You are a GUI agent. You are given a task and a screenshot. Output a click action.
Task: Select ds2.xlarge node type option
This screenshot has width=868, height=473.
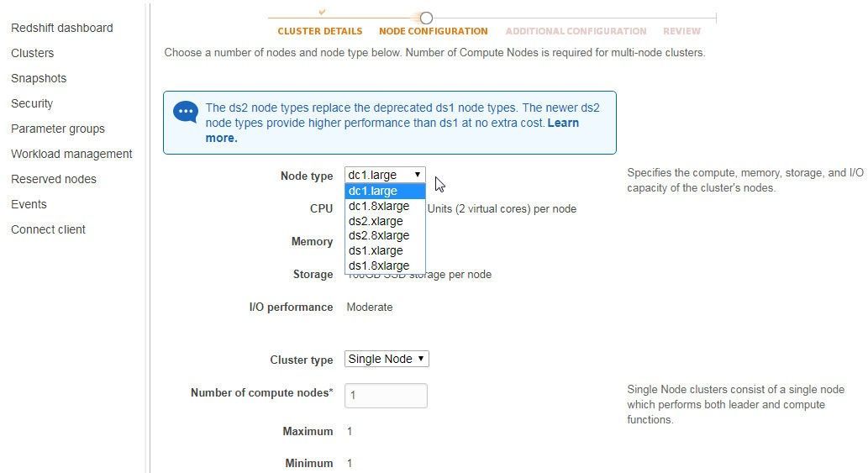376,221
